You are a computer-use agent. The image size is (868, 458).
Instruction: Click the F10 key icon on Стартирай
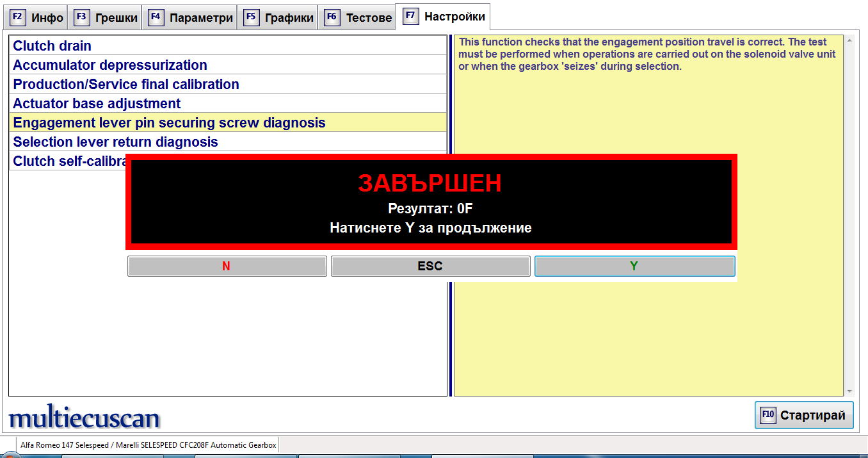tap(768, 415)
